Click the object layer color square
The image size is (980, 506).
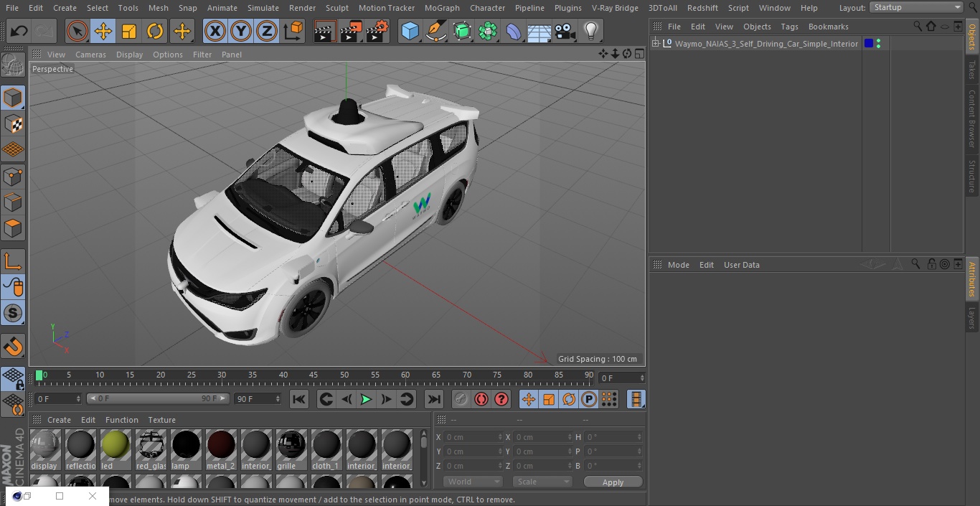[x=869, y=44]
